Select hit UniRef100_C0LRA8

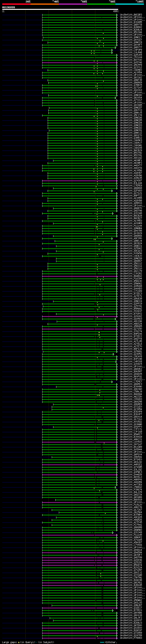coord(131,53)
